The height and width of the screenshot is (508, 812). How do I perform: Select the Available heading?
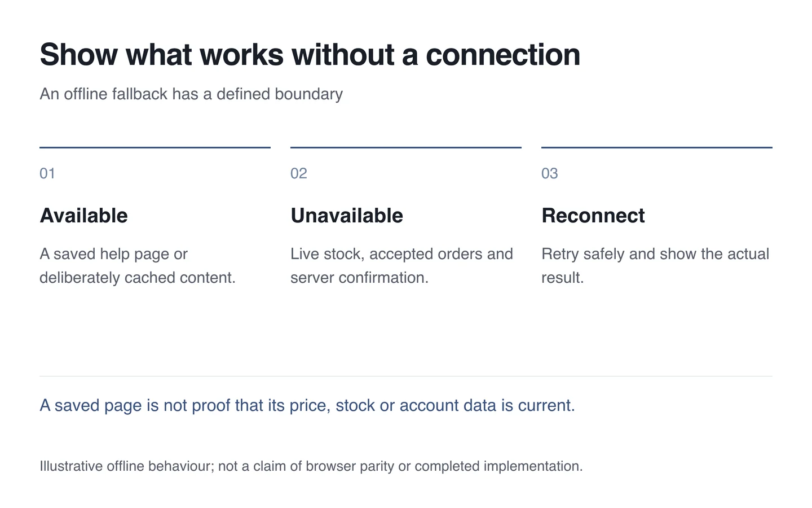point(83,216)
